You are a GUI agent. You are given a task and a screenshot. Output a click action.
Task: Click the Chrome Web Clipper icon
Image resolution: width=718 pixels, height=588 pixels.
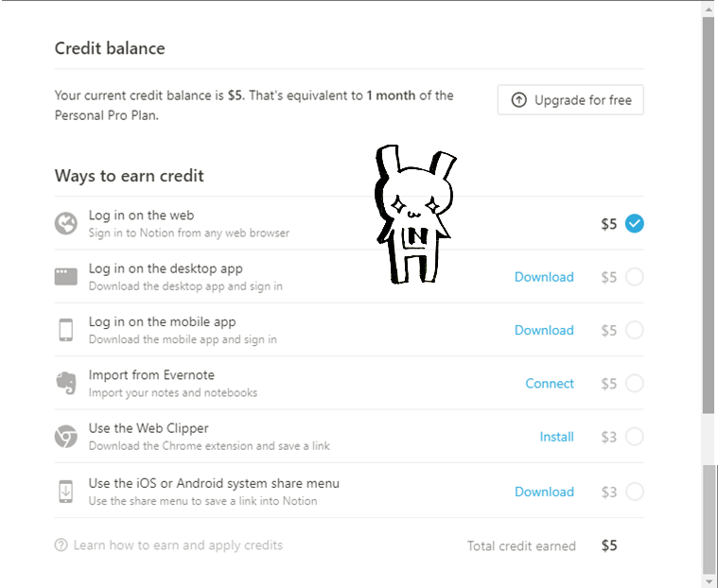[65, 437]
